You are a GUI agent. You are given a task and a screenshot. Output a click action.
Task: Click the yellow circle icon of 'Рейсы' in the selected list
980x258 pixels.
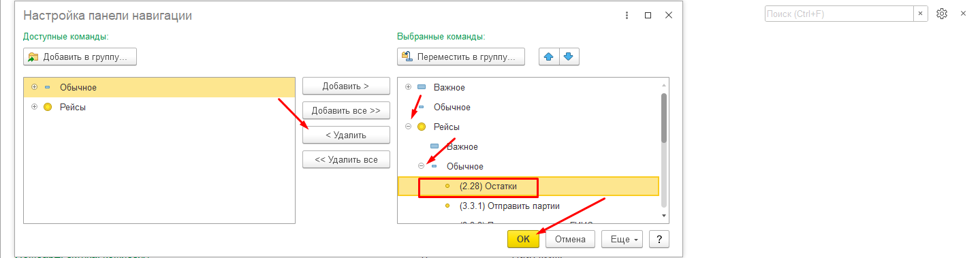(422, 127)
